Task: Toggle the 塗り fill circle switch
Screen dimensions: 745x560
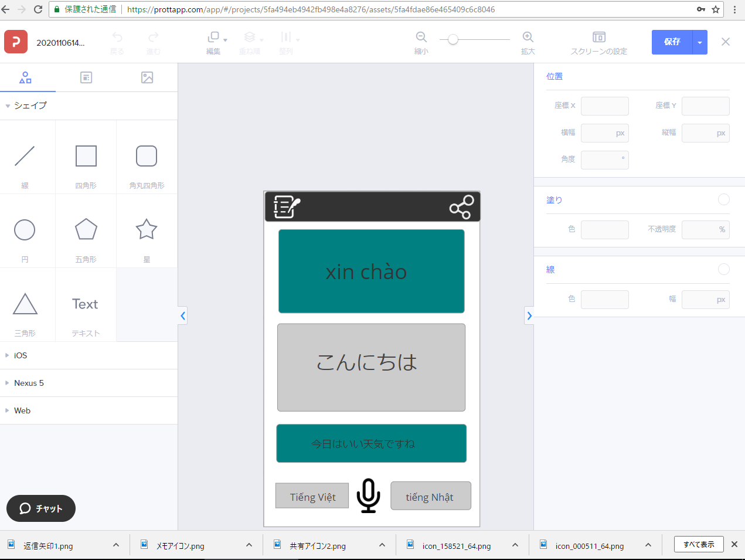Action: tap(724, 199)
